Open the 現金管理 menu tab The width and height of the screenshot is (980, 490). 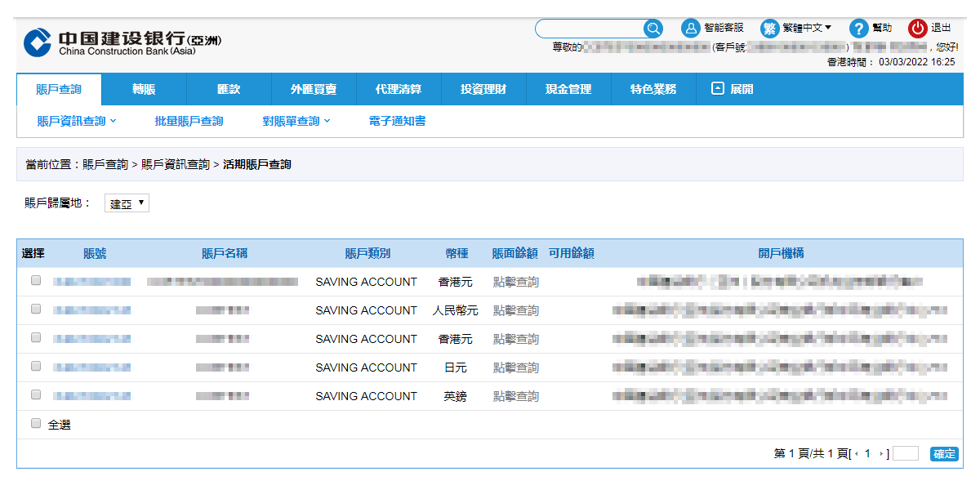click(568, 89)
